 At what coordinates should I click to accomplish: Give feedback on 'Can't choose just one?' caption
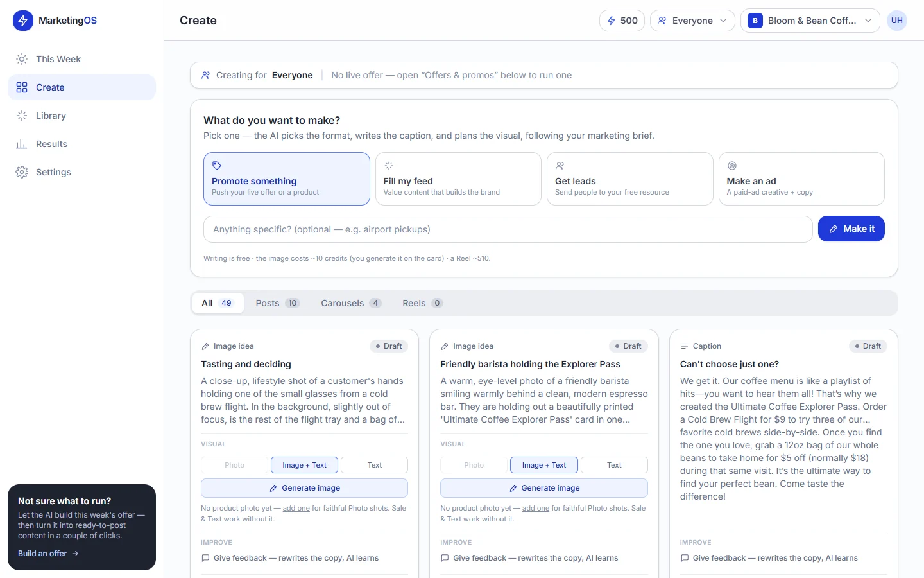coord(769,558)
